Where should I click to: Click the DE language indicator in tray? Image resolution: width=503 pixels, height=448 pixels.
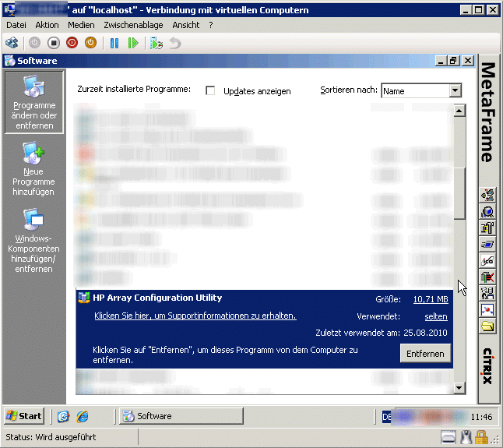coord(386,417)
